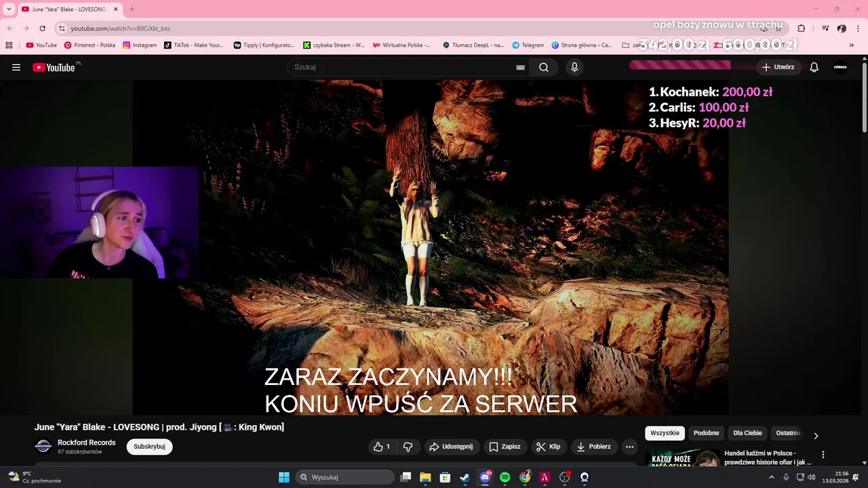Open the Tłumacz DeepL bookmark
868x488 pixels.
click(473, 45)
